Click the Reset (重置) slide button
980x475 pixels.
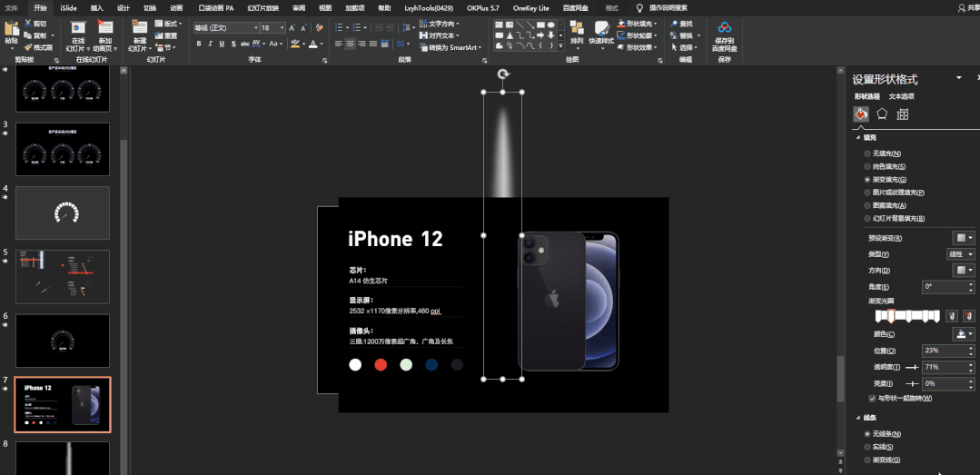pyautogui.click(x=165, y=35)
